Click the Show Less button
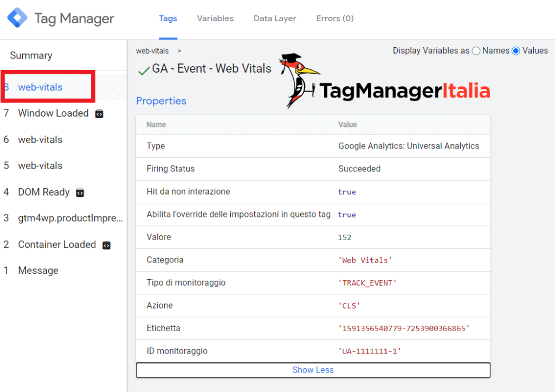The image size is (555, 392). coord(313,370)
